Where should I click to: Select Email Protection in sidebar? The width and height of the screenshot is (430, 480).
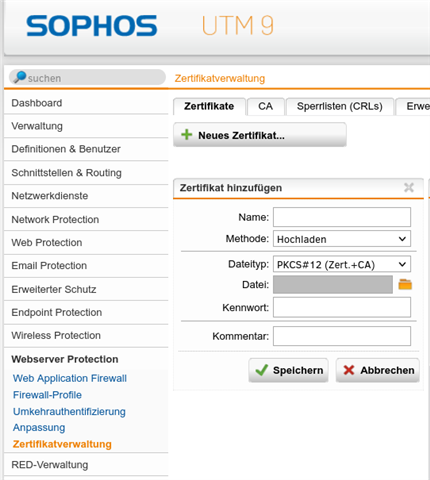(86, 266)
